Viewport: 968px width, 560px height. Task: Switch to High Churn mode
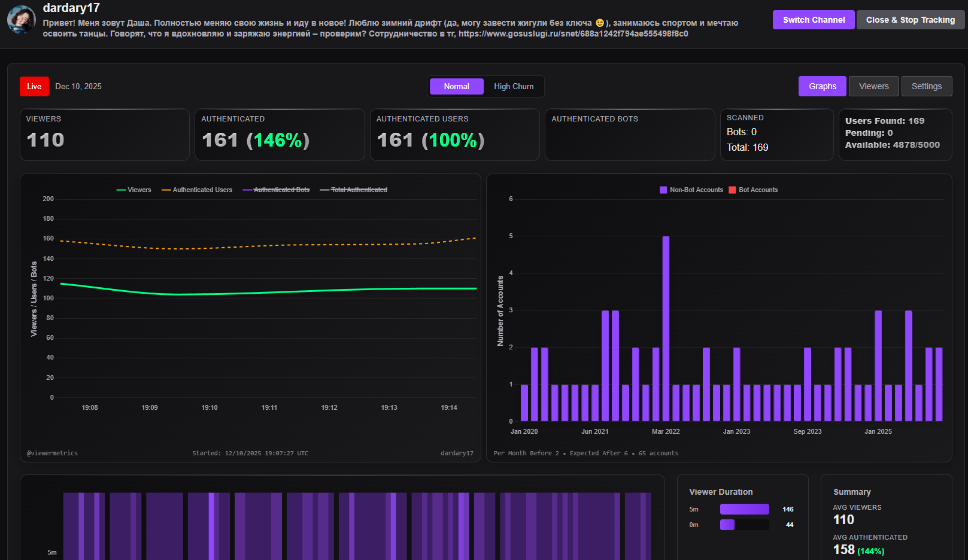(514, 87)
